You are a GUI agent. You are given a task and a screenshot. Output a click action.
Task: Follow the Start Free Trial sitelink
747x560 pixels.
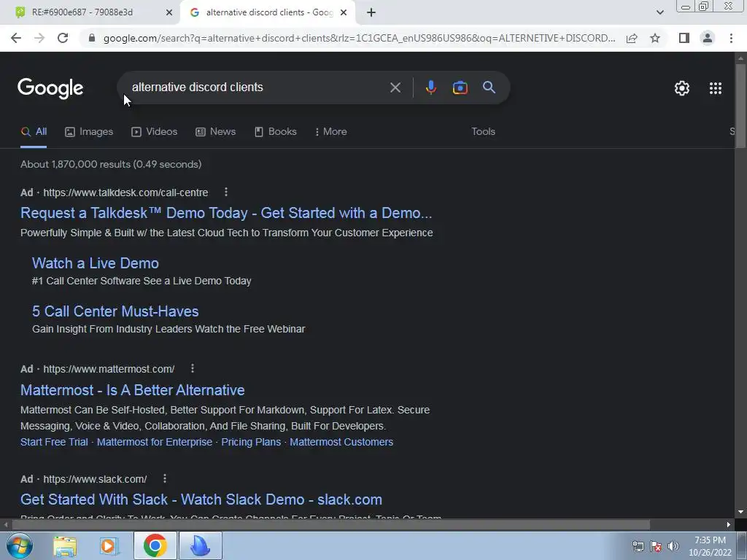(54, 442)
